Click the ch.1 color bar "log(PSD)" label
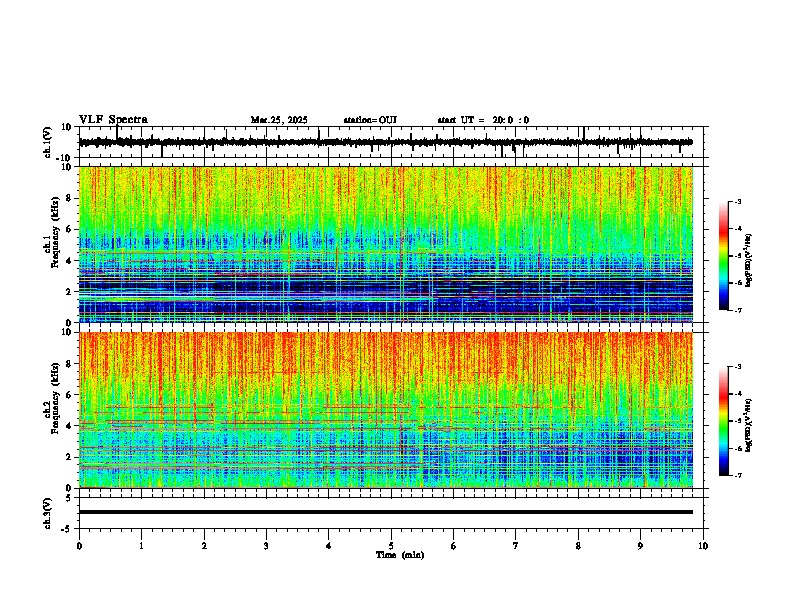This screenshot has height=612, width=792. point(749,261)
